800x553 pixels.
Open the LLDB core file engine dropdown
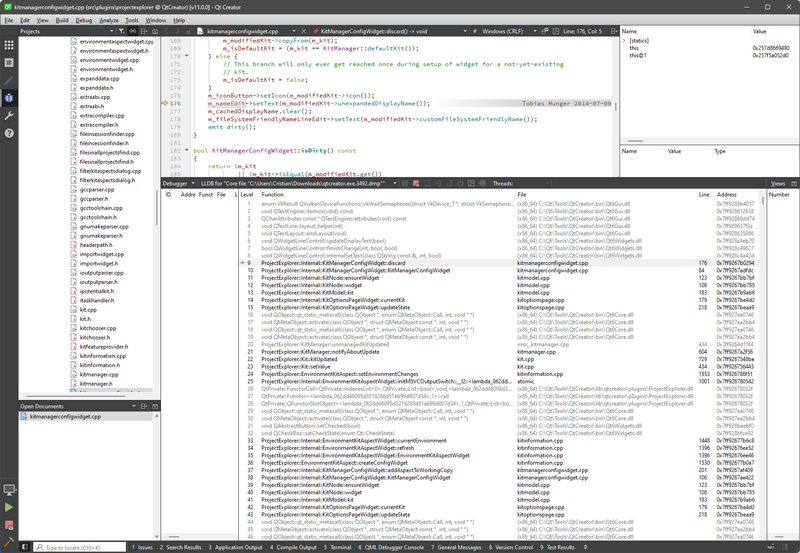point(298,183)
